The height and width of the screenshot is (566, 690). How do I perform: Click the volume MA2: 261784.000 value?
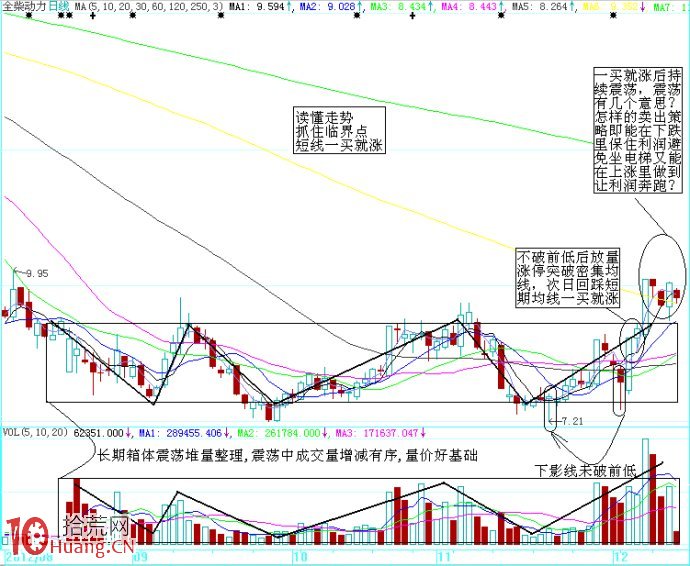[279, 433]
